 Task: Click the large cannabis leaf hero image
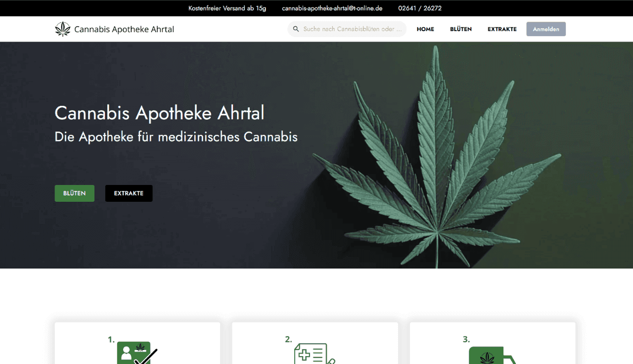tap(437, 157)
